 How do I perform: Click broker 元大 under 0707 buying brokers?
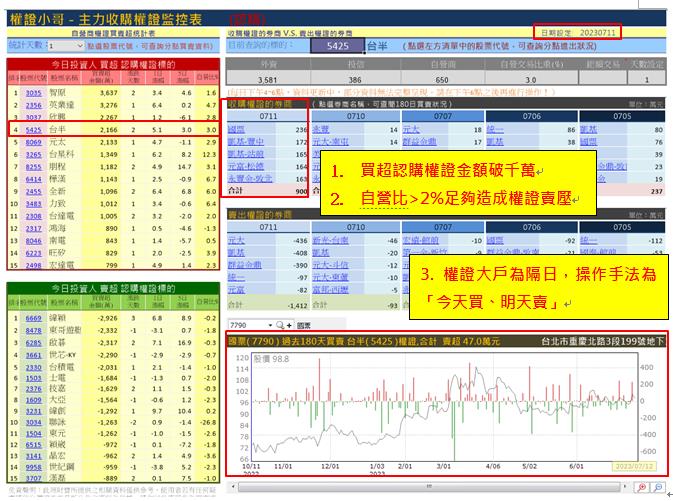[x=411, y=129]
